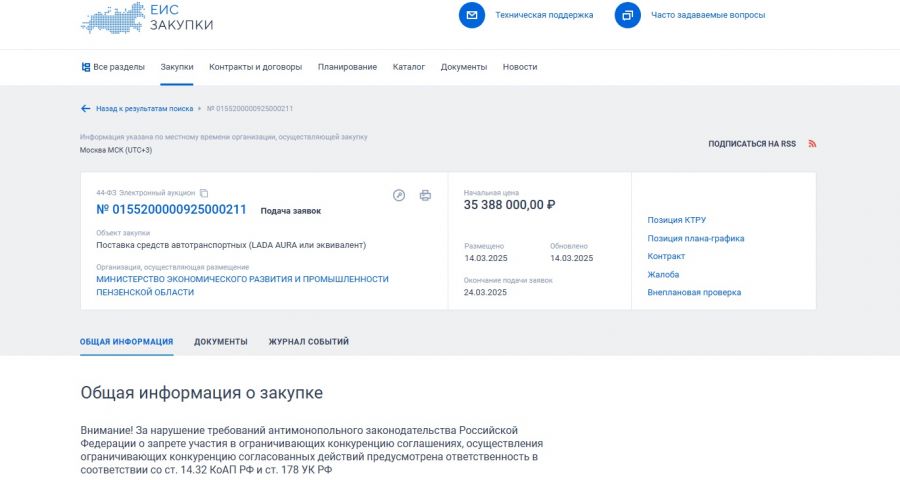900x480 pixels.
Task: Open technical support via envelope icon
Action: (x=472, y=15)
